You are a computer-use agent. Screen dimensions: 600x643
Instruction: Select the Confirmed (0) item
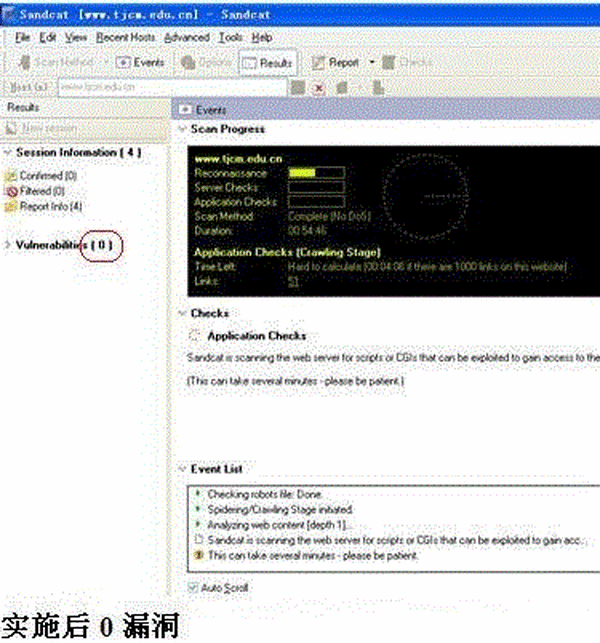pyautogui.click(x=41, y=176)
